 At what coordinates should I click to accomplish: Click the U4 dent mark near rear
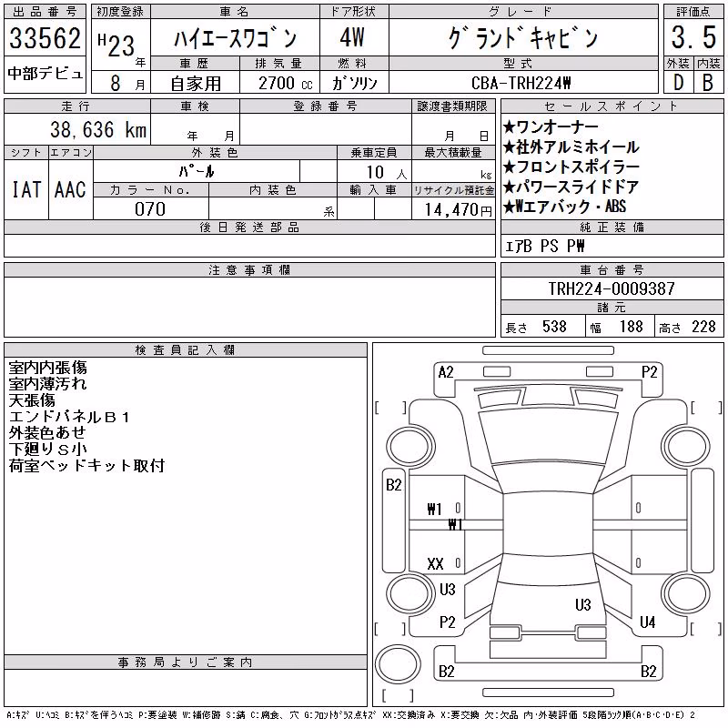tap(647, 622)
